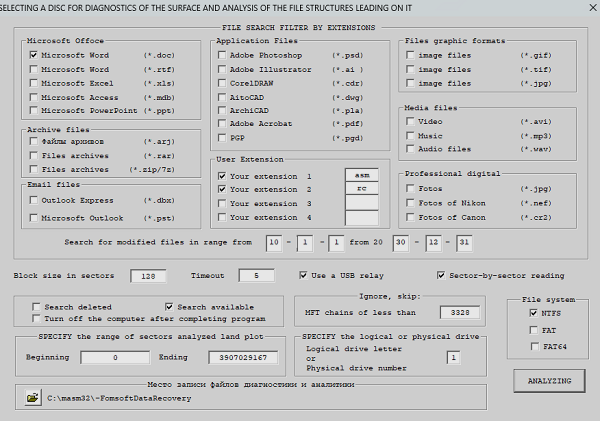600x421 pixels.
Task: Enable Microsoft Word (*.rtf) checkbox
Action: click(x=34, y=69)
